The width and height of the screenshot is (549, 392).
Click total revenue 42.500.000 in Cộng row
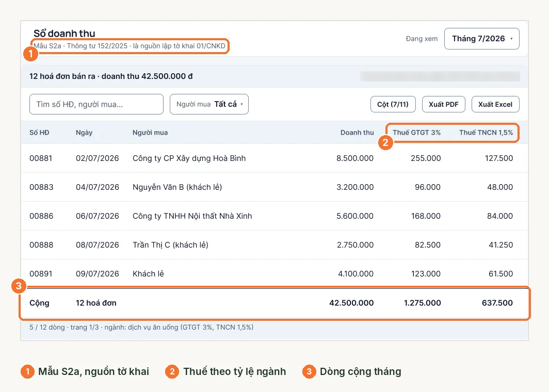click(x=351, y=303)
